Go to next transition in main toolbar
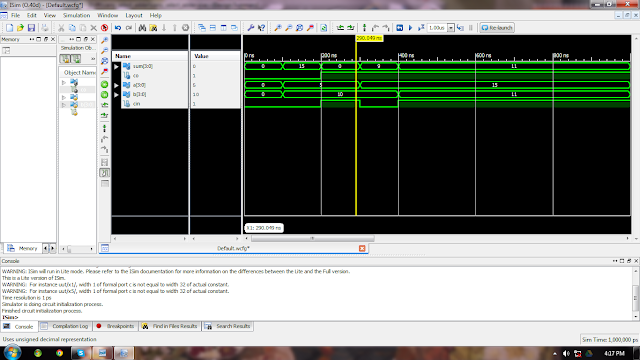The height and width of the screenshot is (360, 640). pyautogui.click(x=351, y=28)
